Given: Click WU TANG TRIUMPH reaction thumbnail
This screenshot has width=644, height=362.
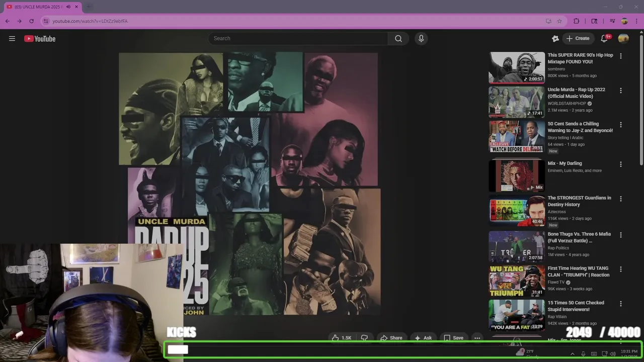Looking at the screenshot, I should pyautogui.click(x=517, y=281).
